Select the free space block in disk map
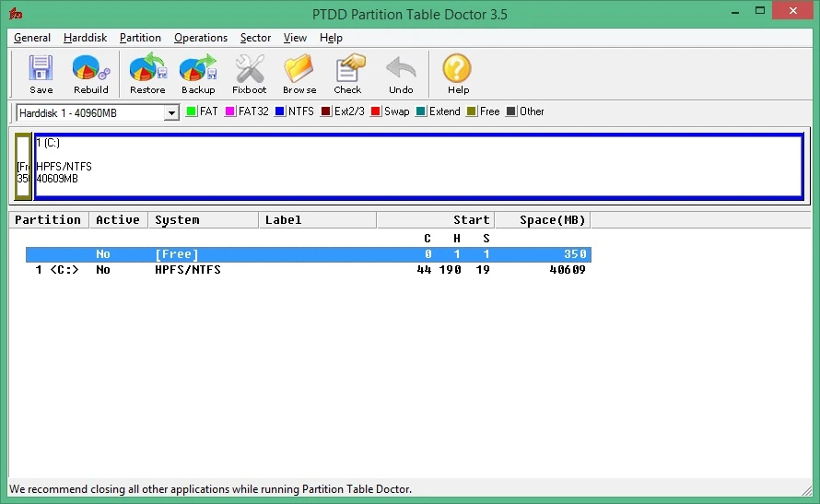Viewport: 820px width, 504px height. click(23, 166)
